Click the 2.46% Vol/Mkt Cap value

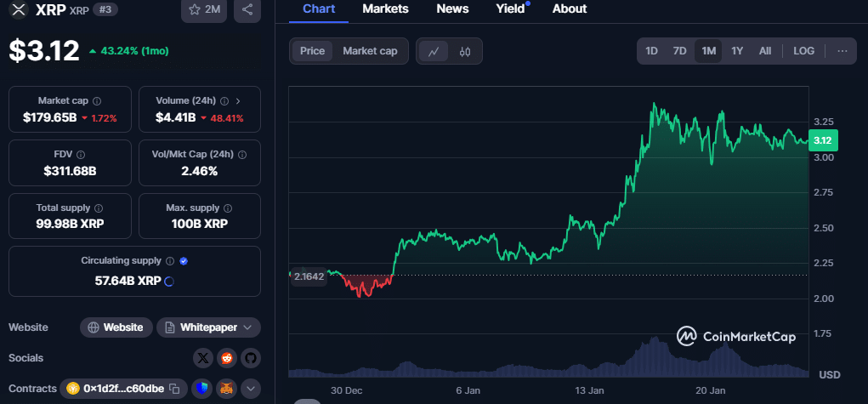tap(199, 171)
